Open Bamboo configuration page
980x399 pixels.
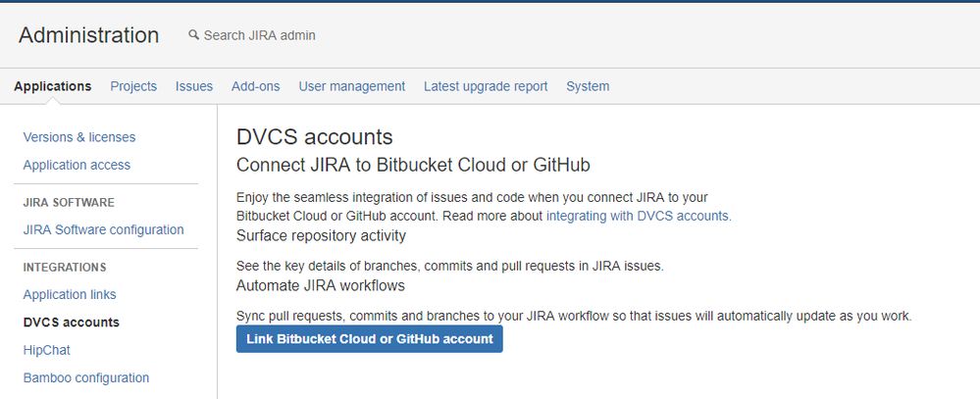86,377
